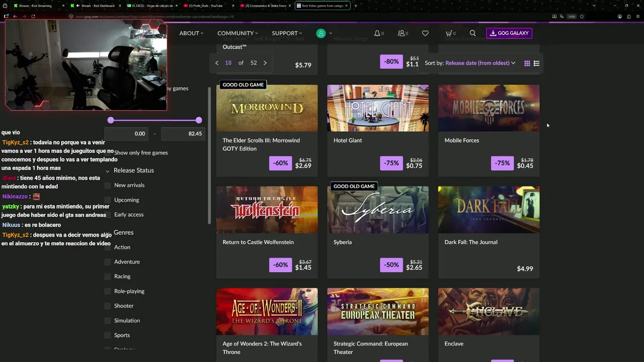Open the Sort by release date dropdown
Image resolution: width=644 pixels, height=362 pixels.
click(480, 63)
